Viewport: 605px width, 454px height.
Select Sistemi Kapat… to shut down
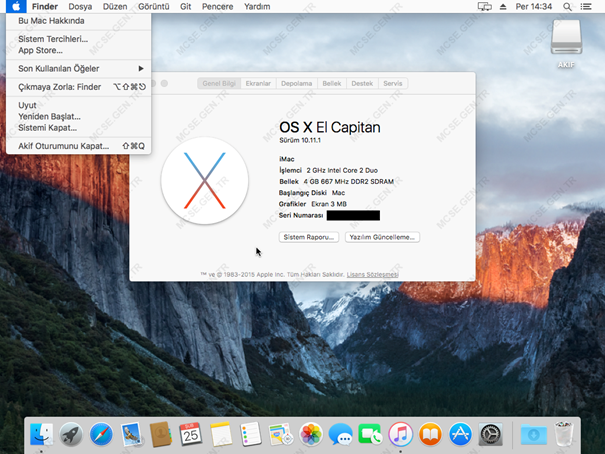click(x=78, y=128)
